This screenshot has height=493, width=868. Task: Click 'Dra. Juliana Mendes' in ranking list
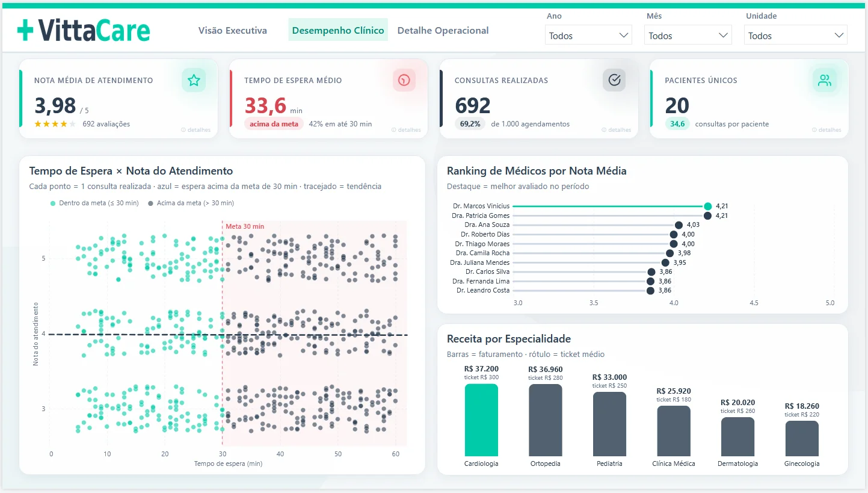point(479,262)
